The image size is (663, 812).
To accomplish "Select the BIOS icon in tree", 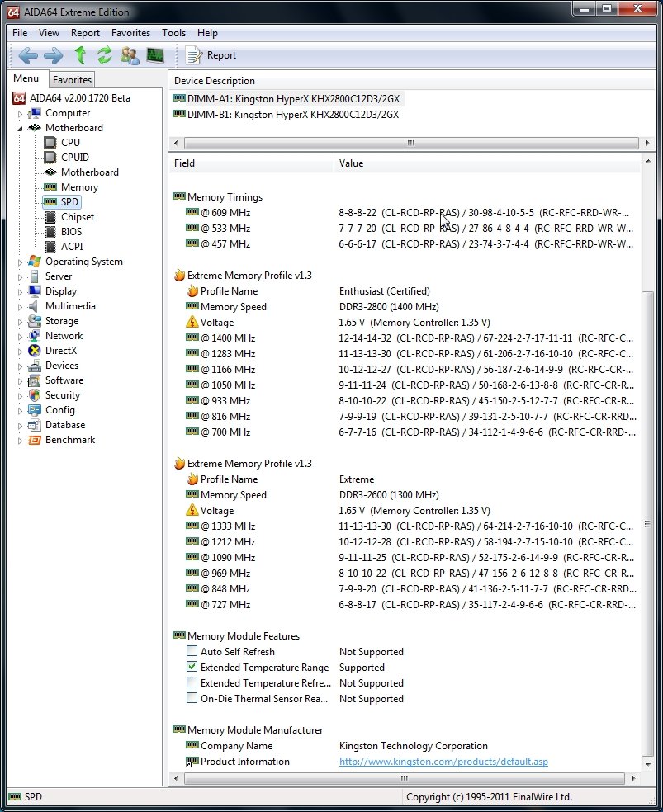I will click(50, 232).
